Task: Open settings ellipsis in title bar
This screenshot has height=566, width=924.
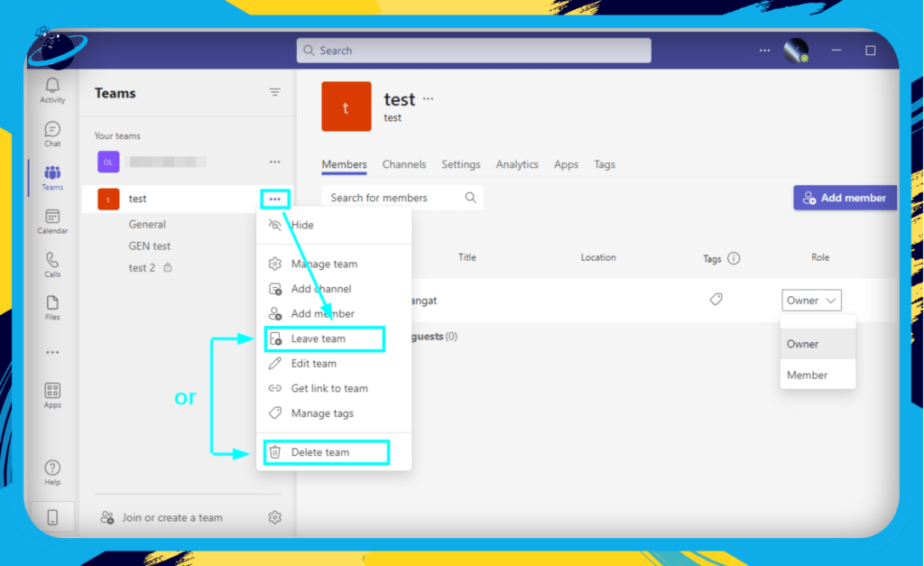Action: click(x=764, y=51)
